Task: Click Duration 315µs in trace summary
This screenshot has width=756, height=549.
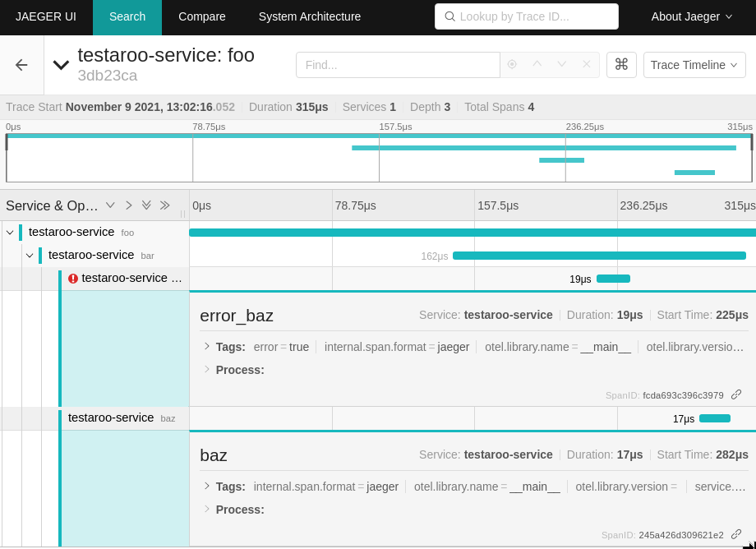Action: point(288,107)
